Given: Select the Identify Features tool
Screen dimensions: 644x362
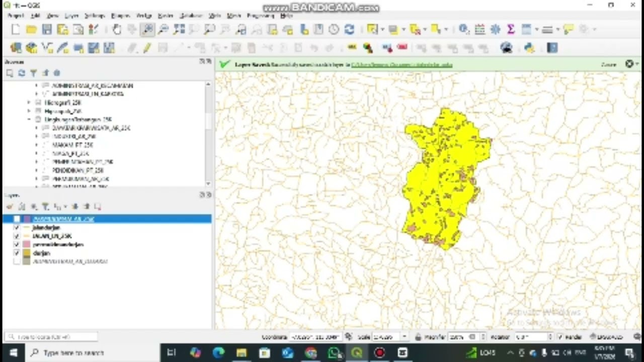Looking at the screenshot, I should coord(464,30).
